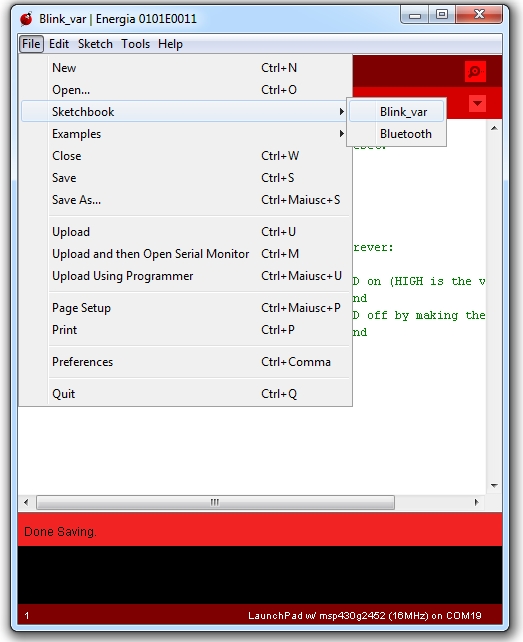Choose Upload and then Open Serial Monitor
The width and height of the screenshot is (523, 642).
pyautogui.click(x=185, y=254)
